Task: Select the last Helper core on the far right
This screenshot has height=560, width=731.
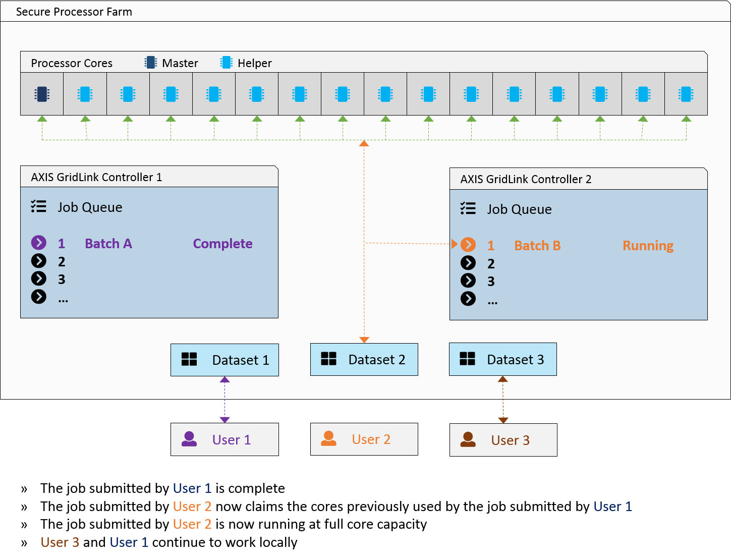Action: (x=686, y=94)
